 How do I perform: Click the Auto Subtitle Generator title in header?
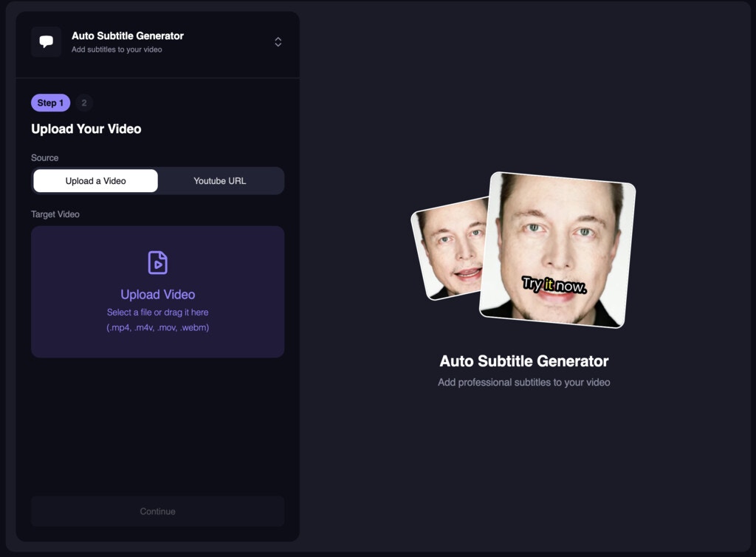(x=127, y=35)
